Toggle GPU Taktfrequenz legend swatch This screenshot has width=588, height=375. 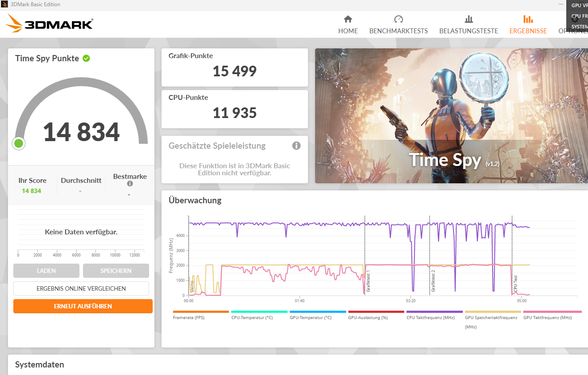tap(552, 312)
